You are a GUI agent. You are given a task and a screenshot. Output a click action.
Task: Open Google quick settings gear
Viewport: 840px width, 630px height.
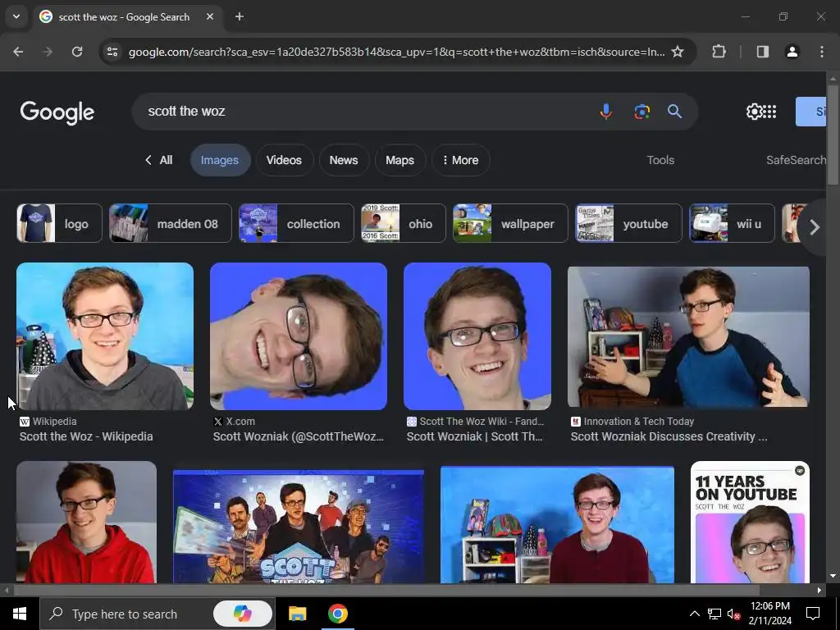click(754, 112)
